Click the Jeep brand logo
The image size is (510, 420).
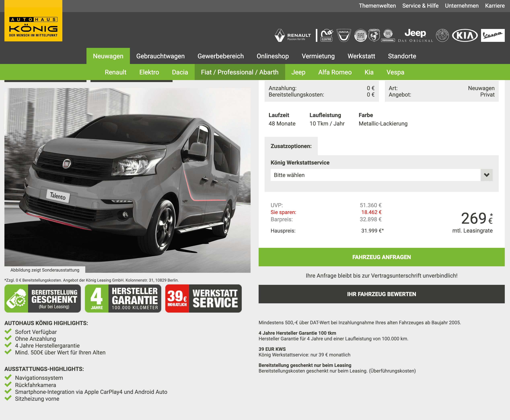415,36
